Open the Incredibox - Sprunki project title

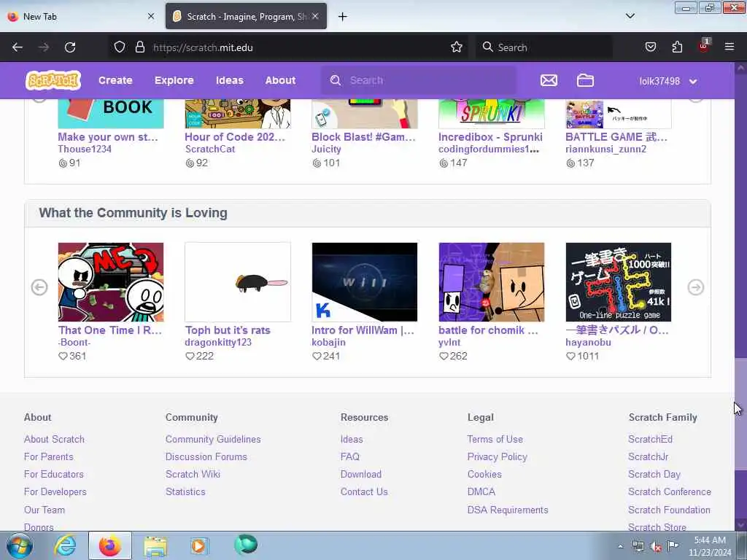coord(490,137)
